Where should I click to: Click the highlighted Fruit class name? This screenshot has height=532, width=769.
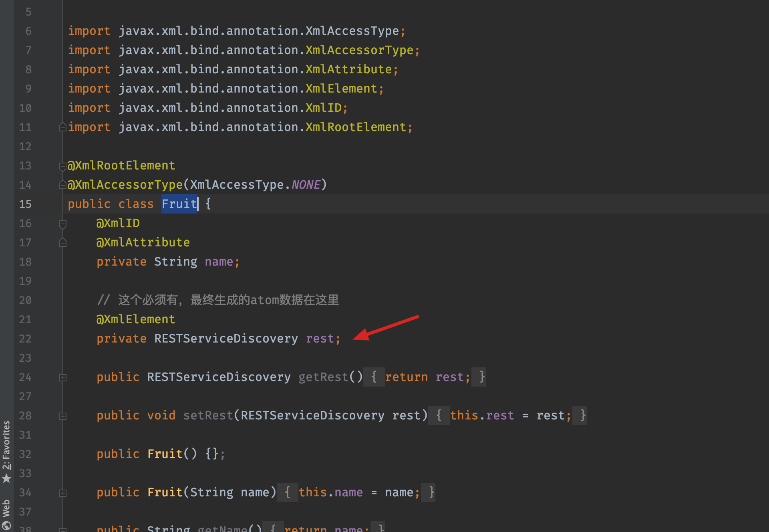[x=179, y=204]
